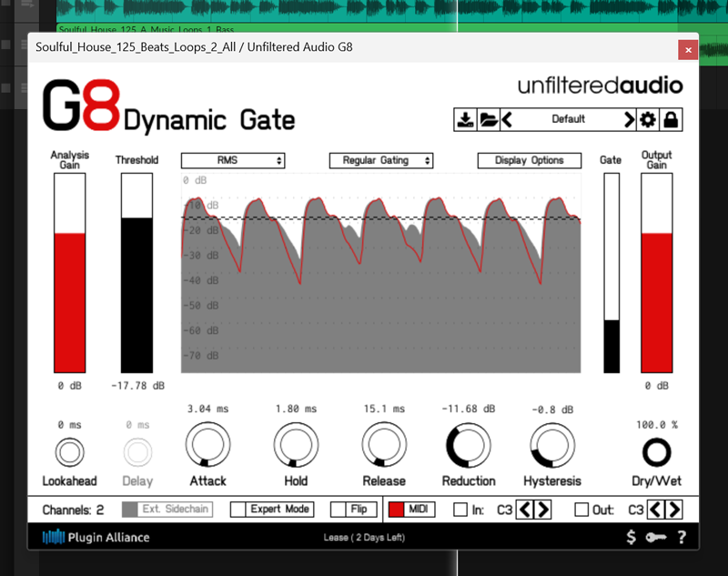
Task: Adjust the Analysis Gain slider
Action: pos(70,273)
